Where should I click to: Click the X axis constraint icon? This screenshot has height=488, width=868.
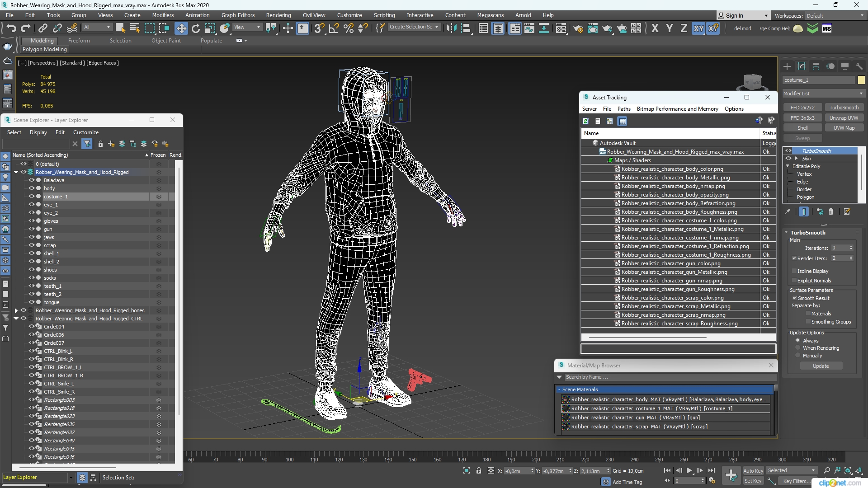655,28
